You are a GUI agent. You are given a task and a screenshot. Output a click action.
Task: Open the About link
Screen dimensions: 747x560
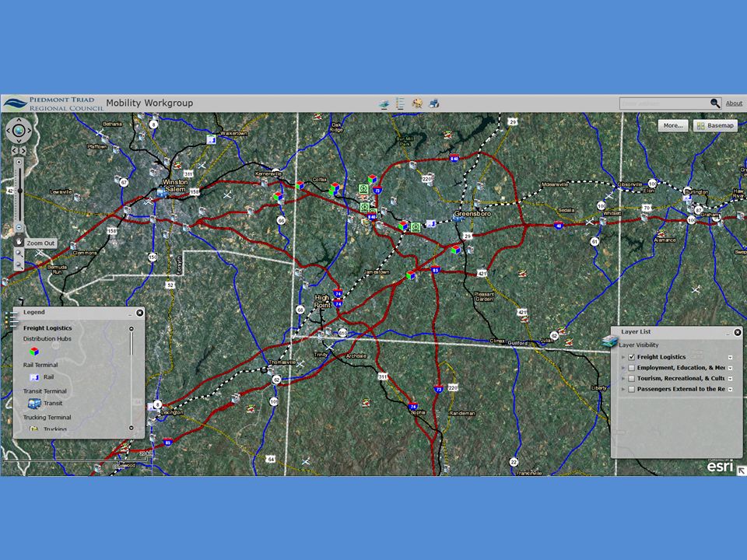click(734, 103)
